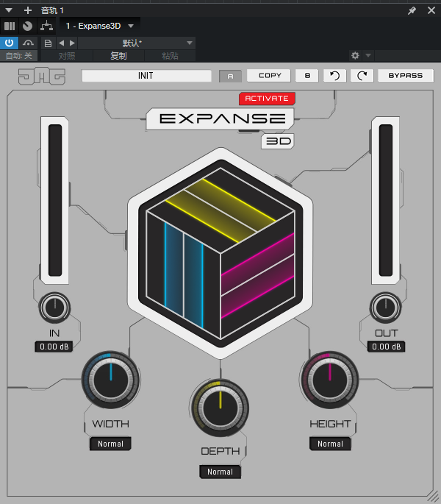Open the routing tree icon

click(x=46, y=26)
